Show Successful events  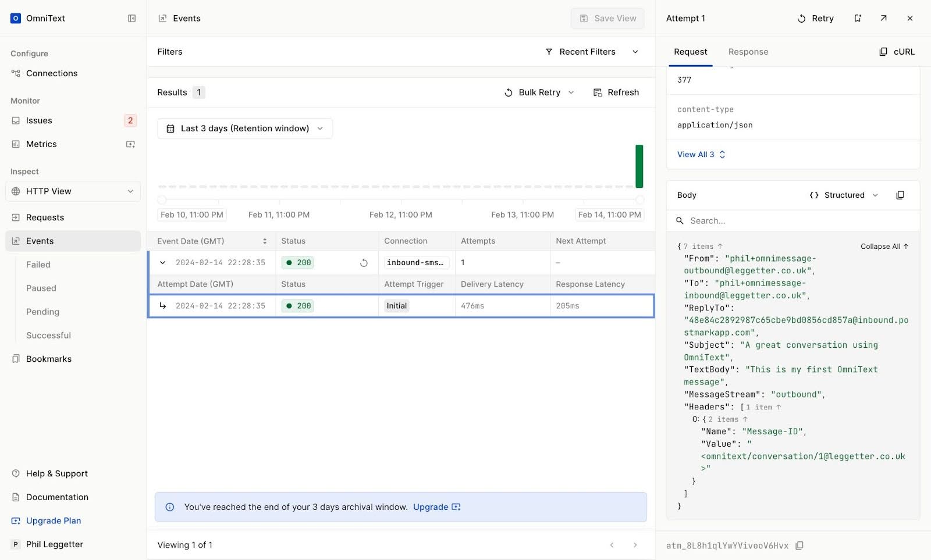tap(48, 336)
